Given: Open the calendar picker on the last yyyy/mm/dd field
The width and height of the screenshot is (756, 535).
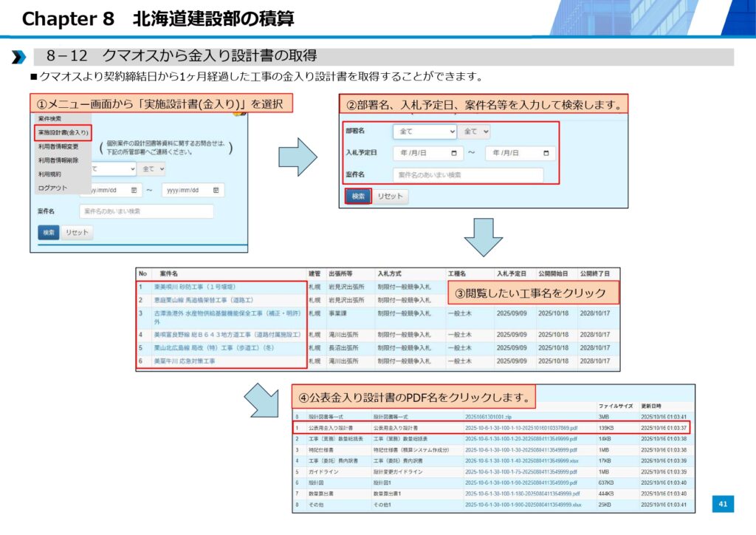Looking at the screenshot, I should (216, 190).
